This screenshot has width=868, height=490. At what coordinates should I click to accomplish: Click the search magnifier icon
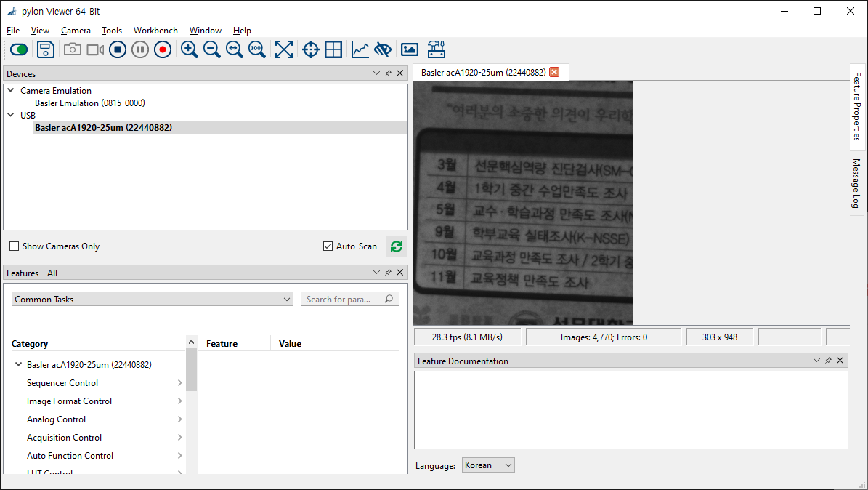pos(389,300)
